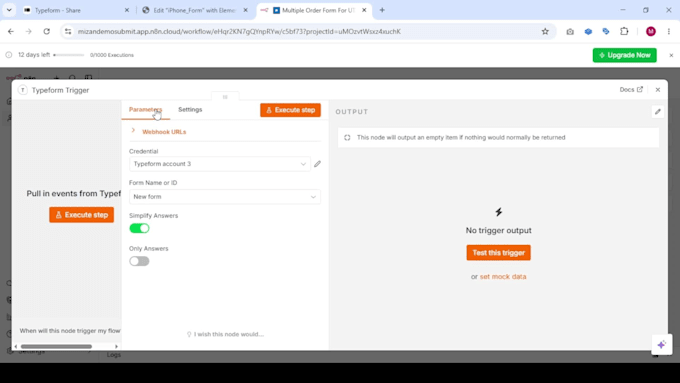Click the 12 days left text
Image resolution: width=680 pixels, height=383 pixels.
(x=34, y=55)
